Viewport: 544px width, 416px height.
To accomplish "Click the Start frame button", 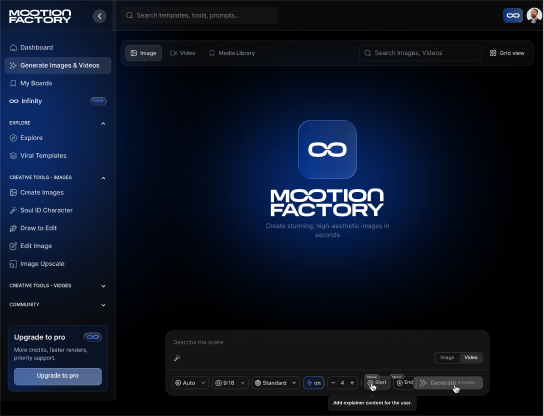I will click(x=377, y=383).
